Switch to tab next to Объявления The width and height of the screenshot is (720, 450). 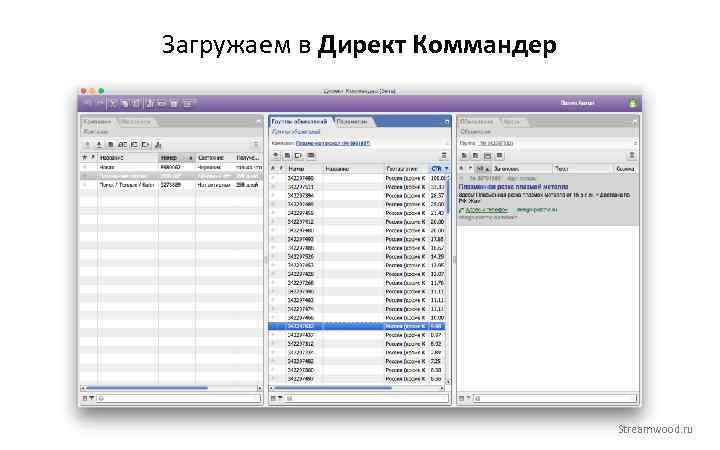coord(512,122)
